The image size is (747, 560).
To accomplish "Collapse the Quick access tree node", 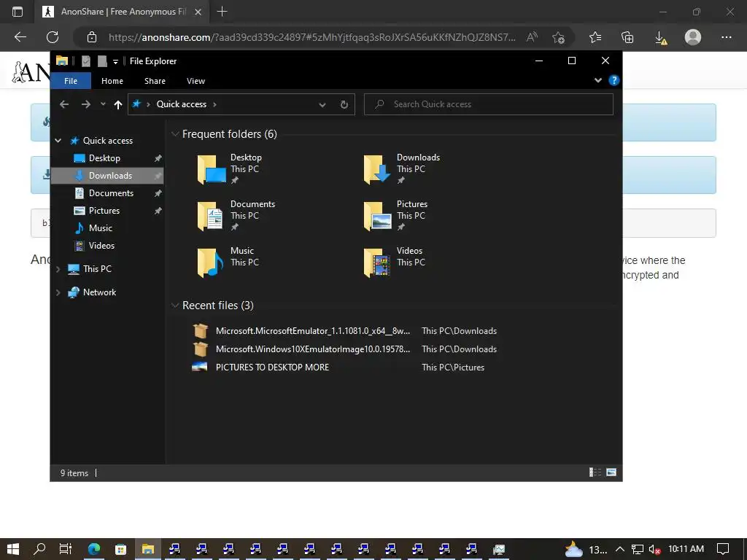I will pos(58,141).
